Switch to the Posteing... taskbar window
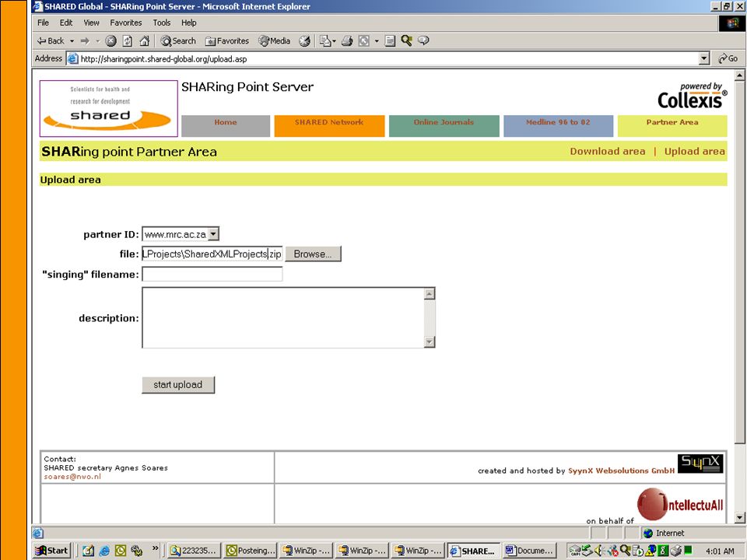This screenshot has height=560, width=747. coord(250,551)
